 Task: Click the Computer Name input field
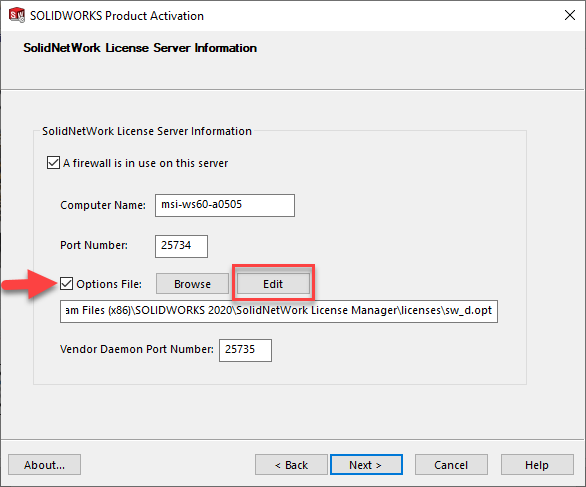pos(225,205)
